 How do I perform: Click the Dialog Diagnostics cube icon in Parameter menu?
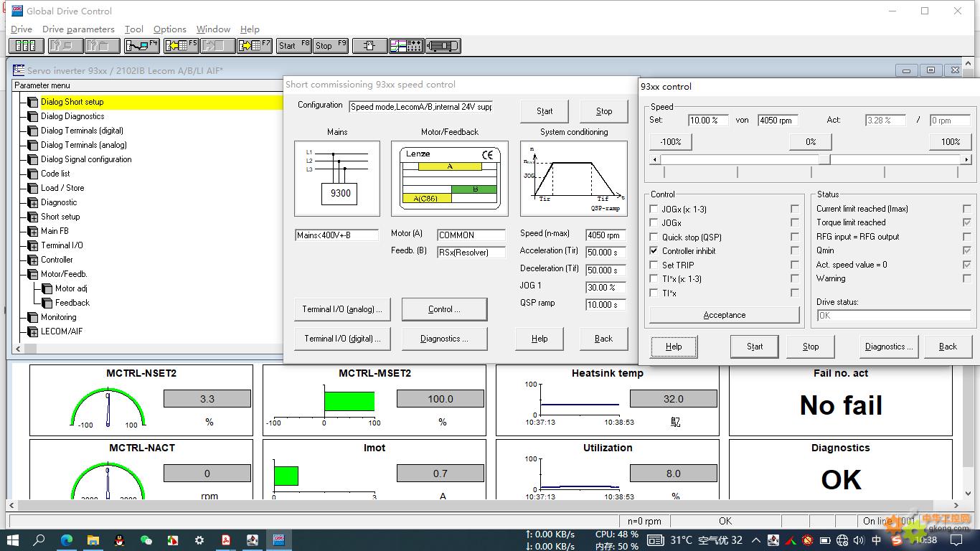pyautogui.click(x=33, y=116)
